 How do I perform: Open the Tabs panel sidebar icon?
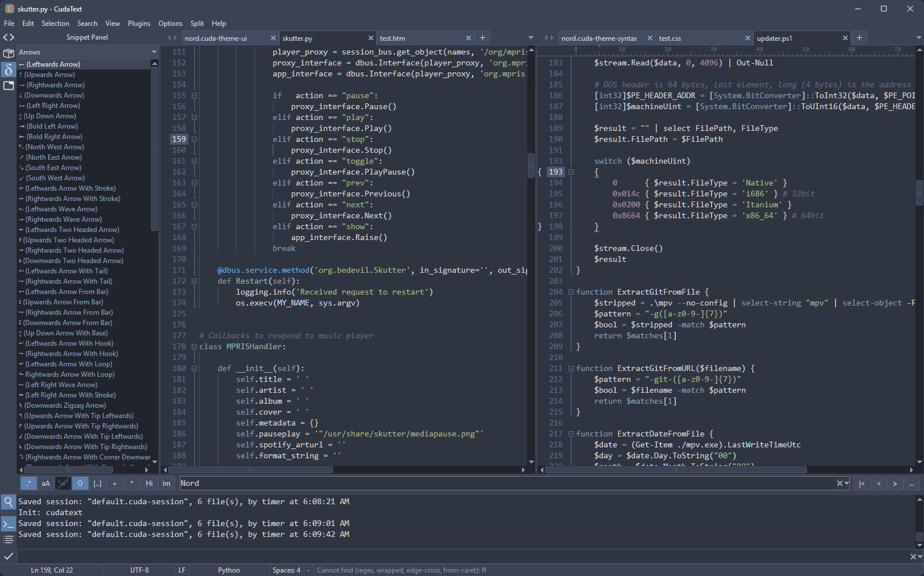point(9,86)
